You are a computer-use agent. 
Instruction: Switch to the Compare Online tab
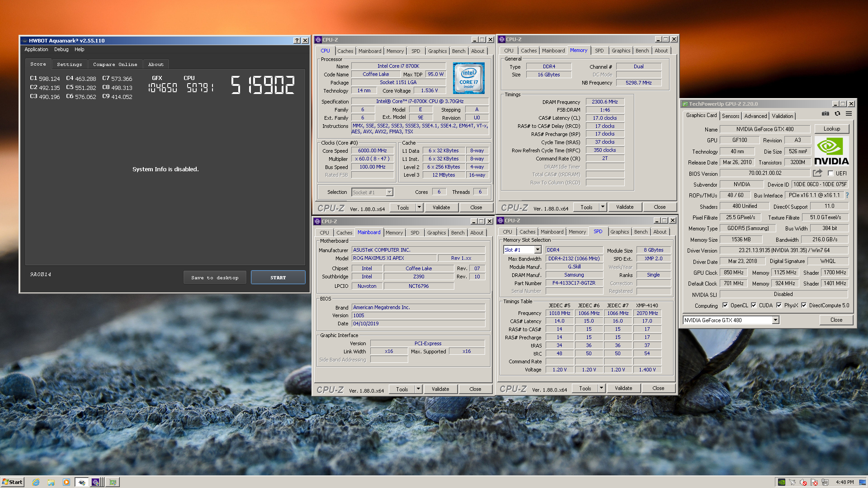tap(115, 65)
